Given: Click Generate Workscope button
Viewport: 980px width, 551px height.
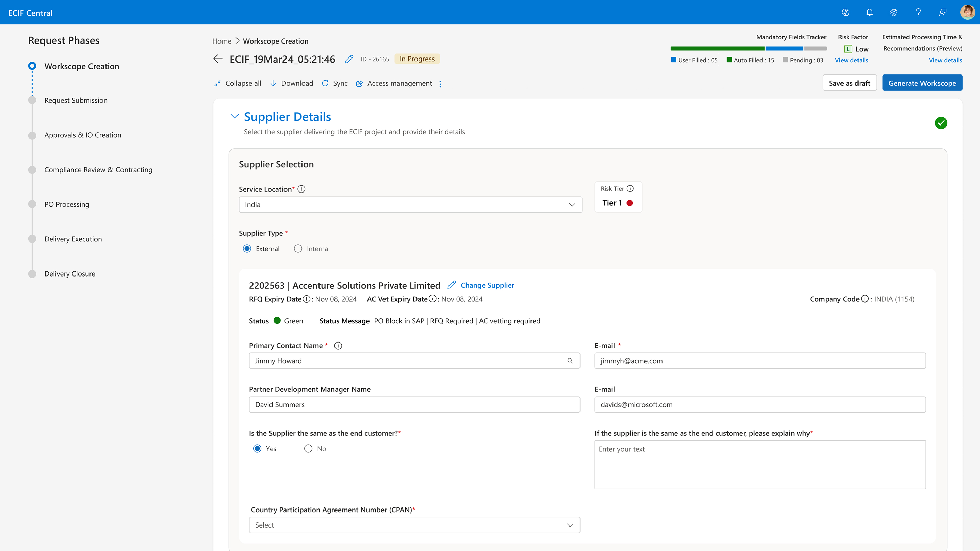Looking at the screenshot, I should [922, 83].
